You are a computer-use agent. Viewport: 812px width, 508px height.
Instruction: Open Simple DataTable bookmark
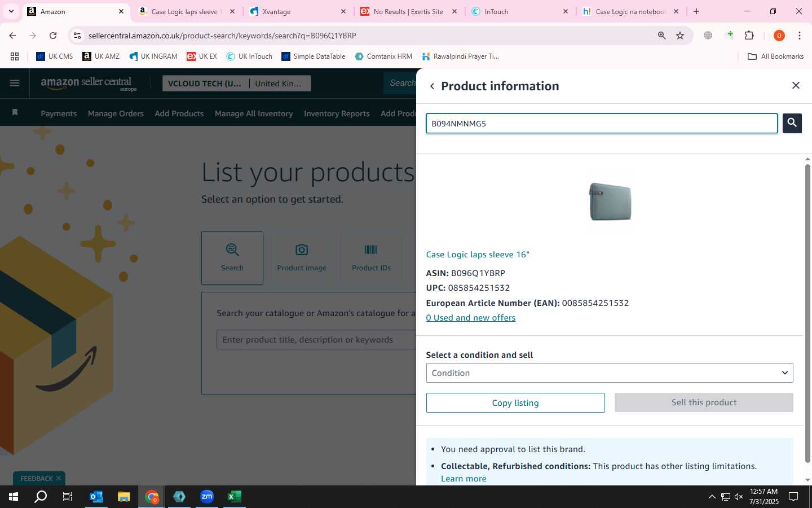(314, 56)
